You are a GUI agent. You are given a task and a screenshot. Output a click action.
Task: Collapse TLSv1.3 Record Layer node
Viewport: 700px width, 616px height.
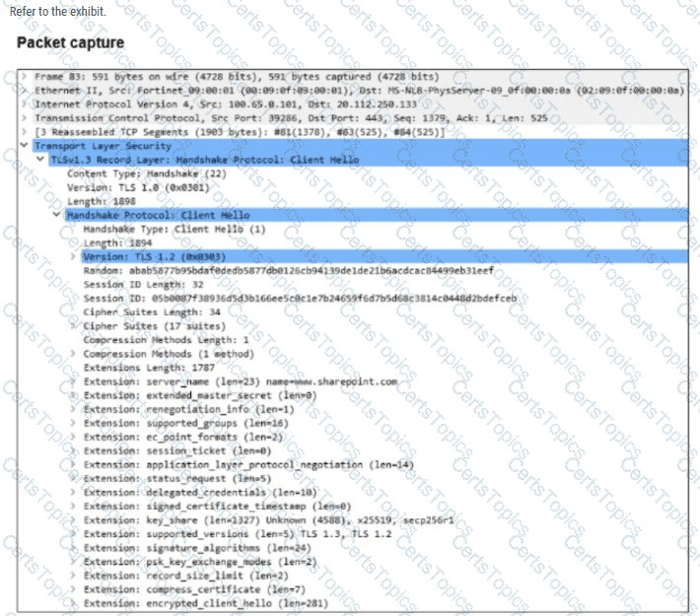click(40, 159)
